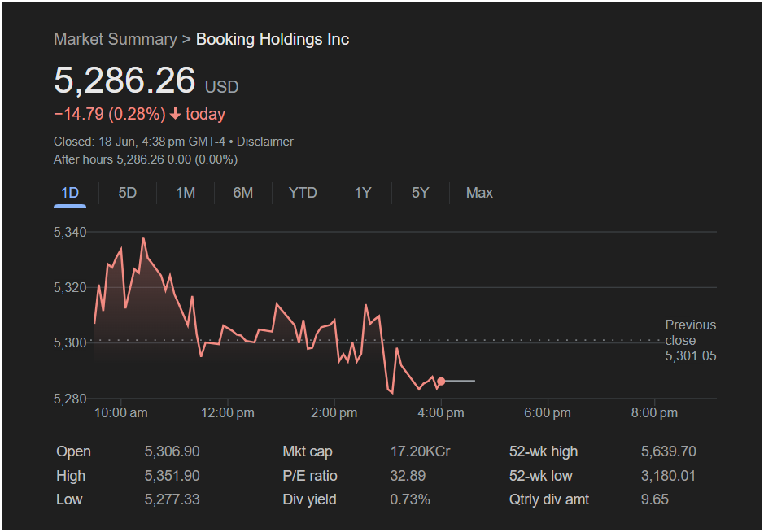Click the 8:00 pm x-axis label
Screen dimensions: 764x532
654,413
